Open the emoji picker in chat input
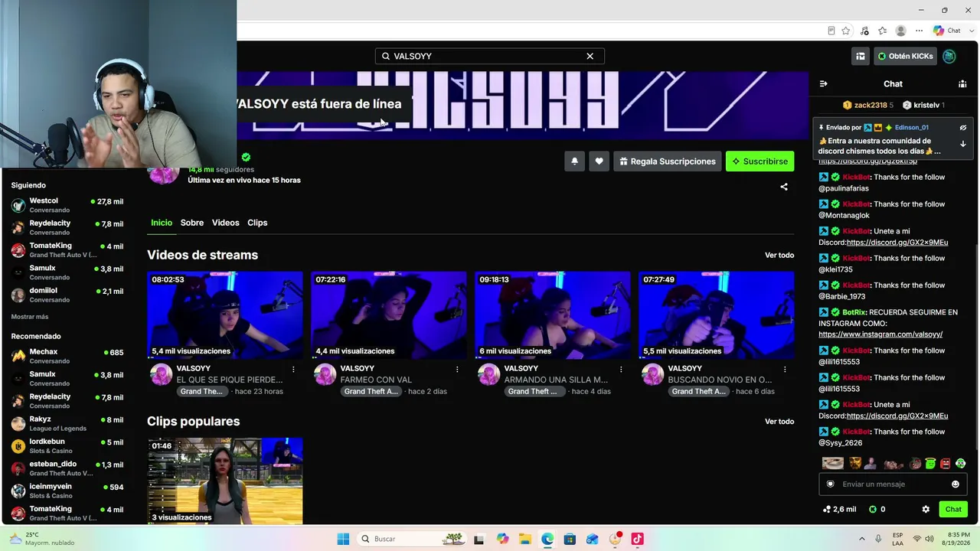The image size is (980, 551). (x=955, y=484)
